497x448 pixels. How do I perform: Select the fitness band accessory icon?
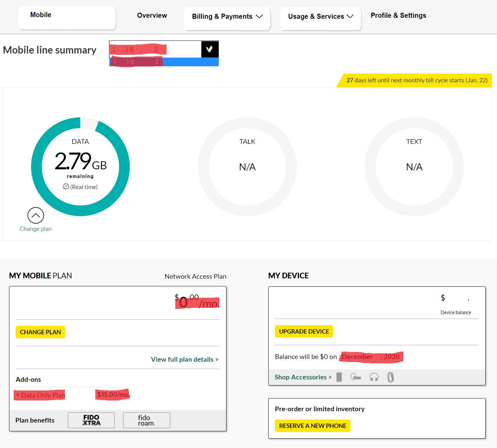click(390, 377)
